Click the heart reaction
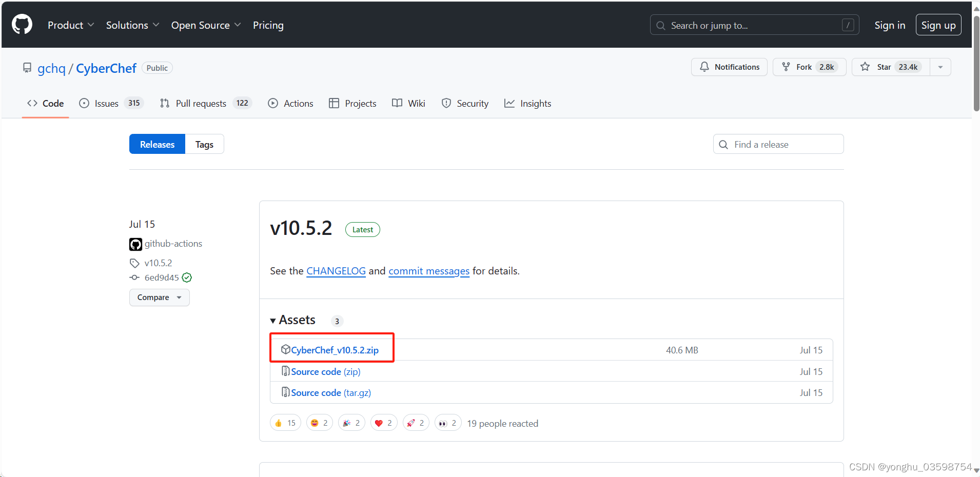Screen dimensions: 980x477 [384, 423]
